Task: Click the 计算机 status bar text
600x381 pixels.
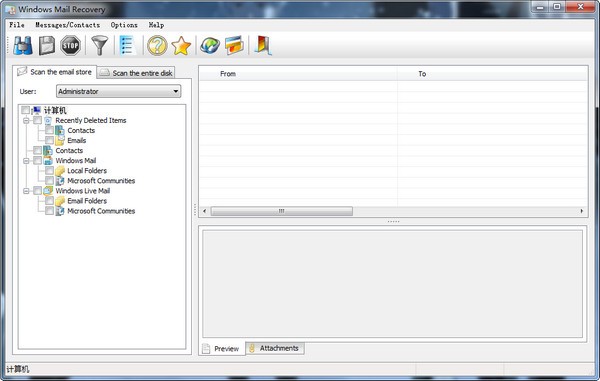Action: pos(18,369)
